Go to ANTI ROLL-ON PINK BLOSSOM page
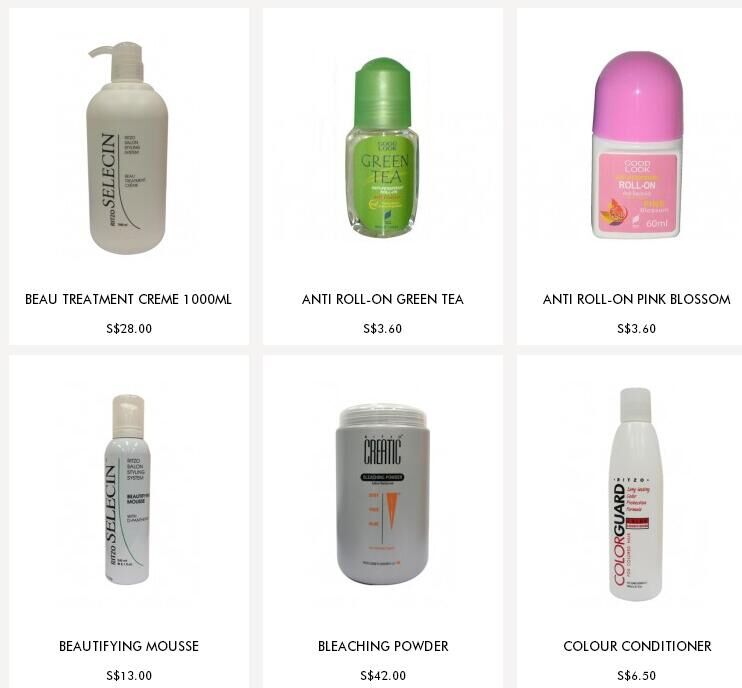The width and height of the screenshot is (742, 688). tap(636, 300)
